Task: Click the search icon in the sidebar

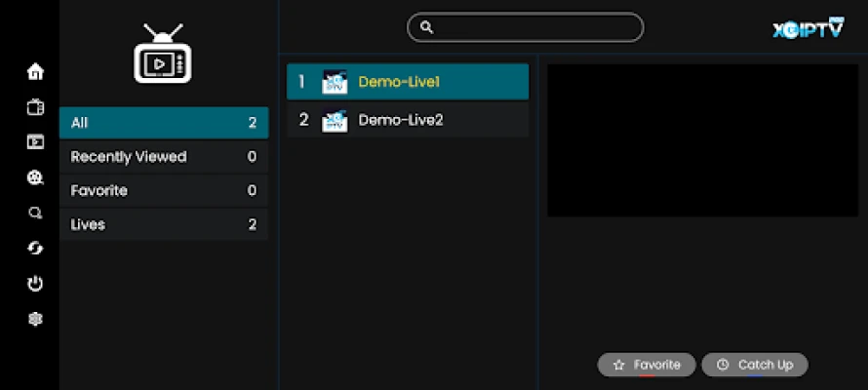Action: coord(35,213)
